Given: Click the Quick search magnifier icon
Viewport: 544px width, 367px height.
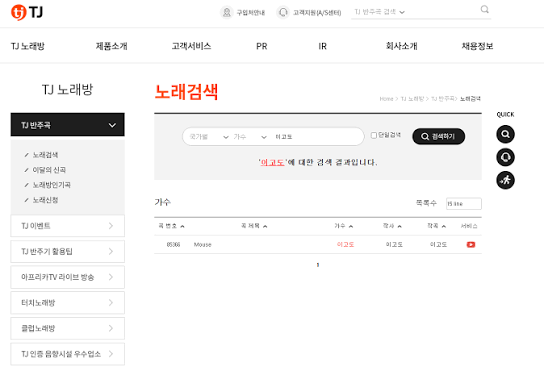Looking at the screenshot, I should pyautogui.click(x=505, y=134).
